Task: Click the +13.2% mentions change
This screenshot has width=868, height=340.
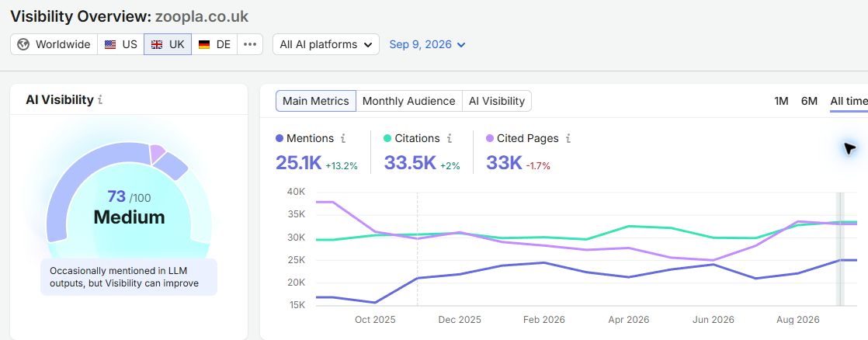Action: [x=342, y=165]
